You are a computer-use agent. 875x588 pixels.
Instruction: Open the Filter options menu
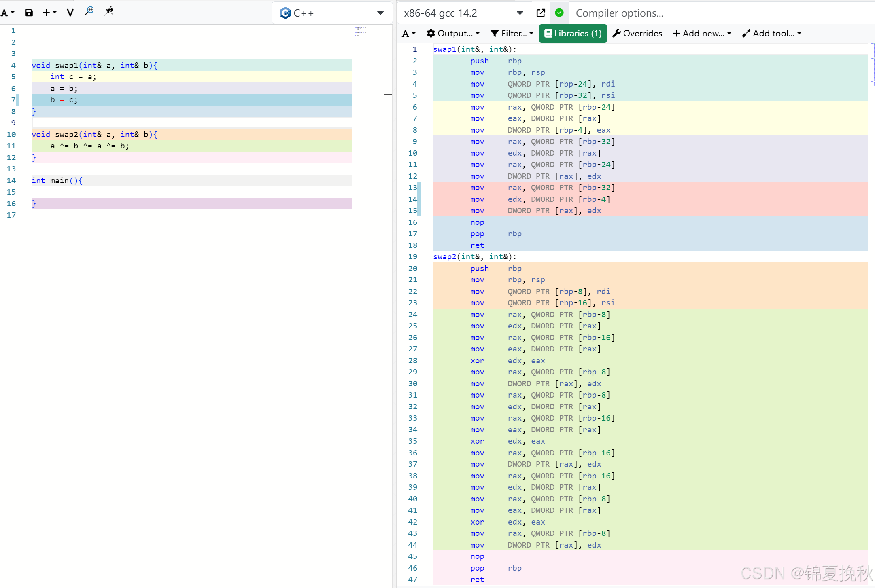tap(512, 33)
